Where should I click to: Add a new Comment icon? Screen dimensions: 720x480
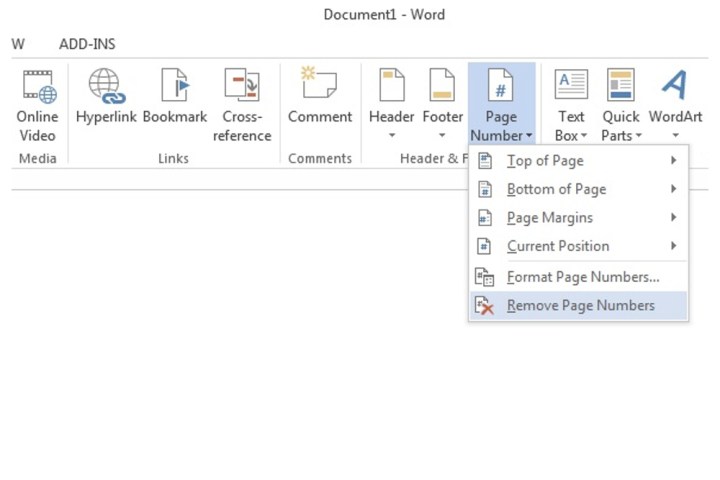point(319,83)
